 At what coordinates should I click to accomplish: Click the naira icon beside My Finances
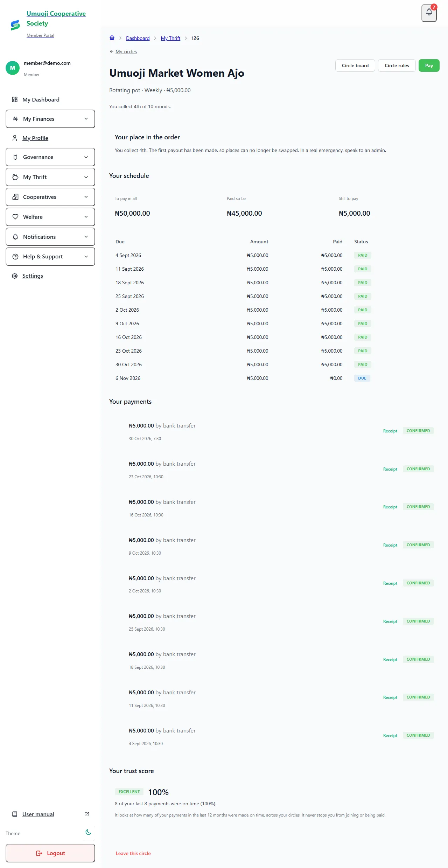pos(15,119)
